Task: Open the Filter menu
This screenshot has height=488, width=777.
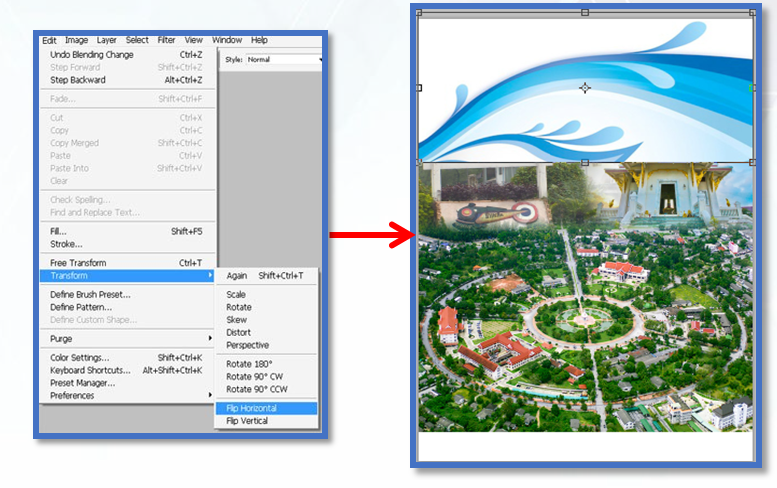Action: point(166,40)
